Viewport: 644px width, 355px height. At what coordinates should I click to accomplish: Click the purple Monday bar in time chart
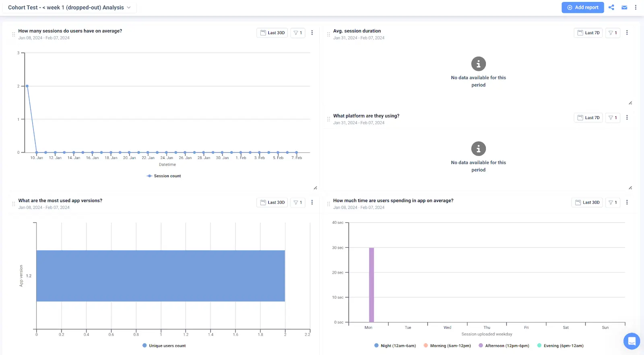372,285
